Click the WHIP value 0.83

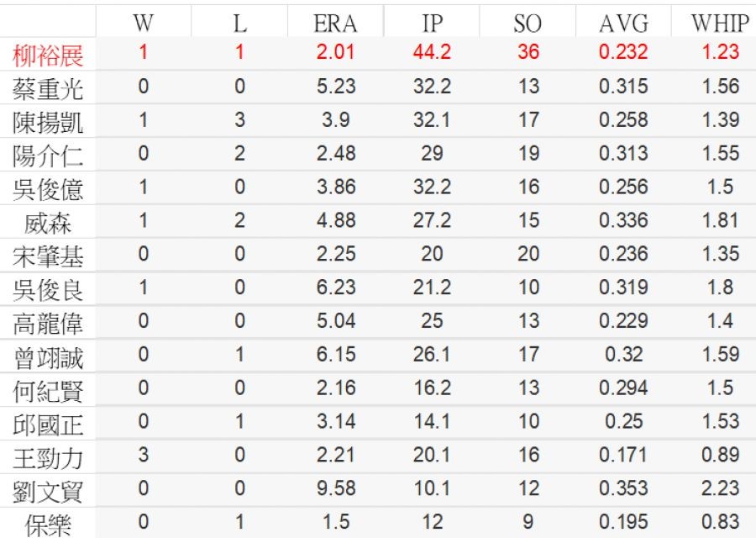click(x=719, y=522)
